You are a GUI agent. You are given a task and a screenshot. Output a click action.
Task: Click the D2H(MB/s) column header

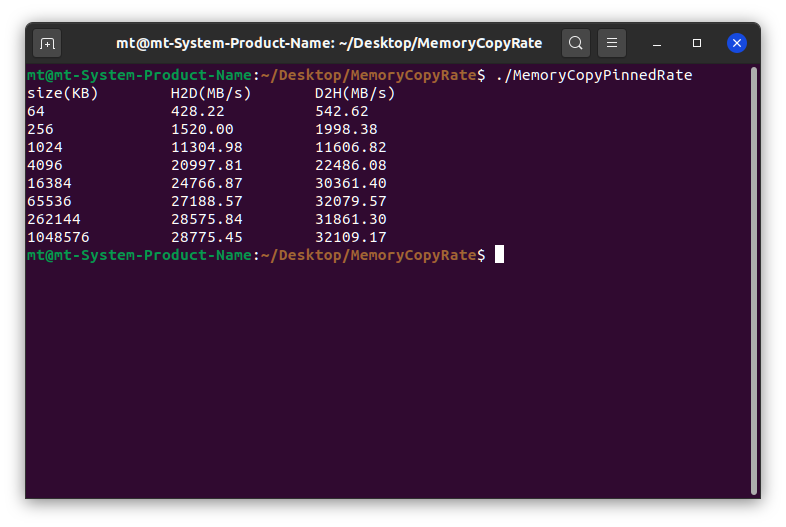[x=355, y=93]
